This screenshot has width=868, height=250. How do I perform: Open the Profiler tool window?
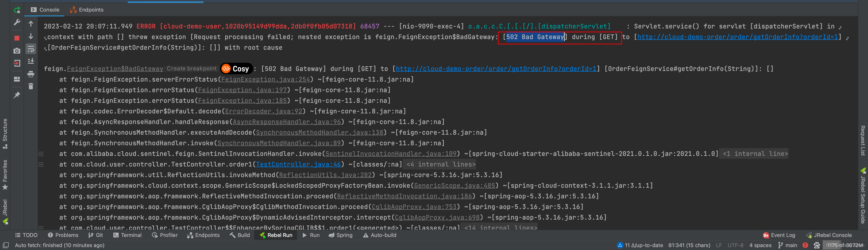click(x=165, y=235)
